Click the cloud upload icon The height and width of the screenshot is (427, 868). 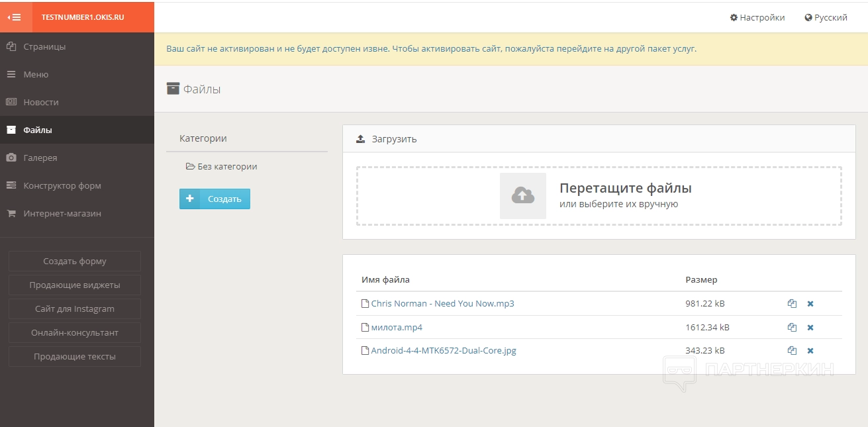pyautogui.click(x=523, y=196)
